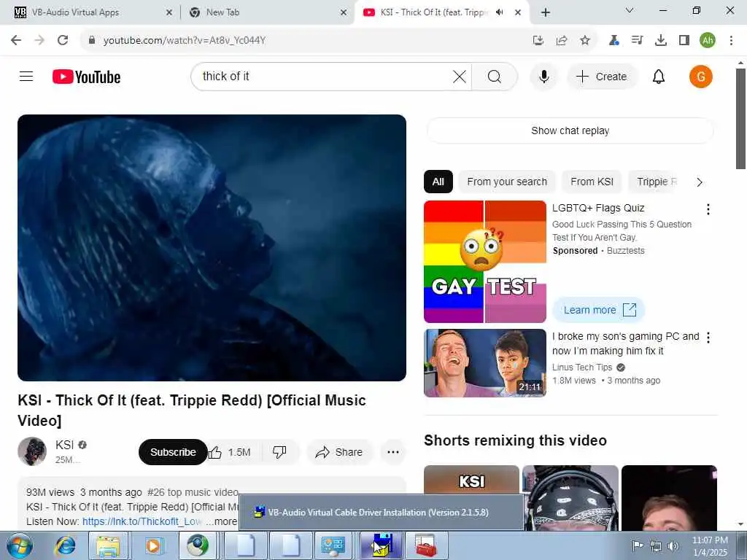Viewport: 747px width, 560px height.
Task: Open Chrome Labs flask icon
Action: click(614, 40)
